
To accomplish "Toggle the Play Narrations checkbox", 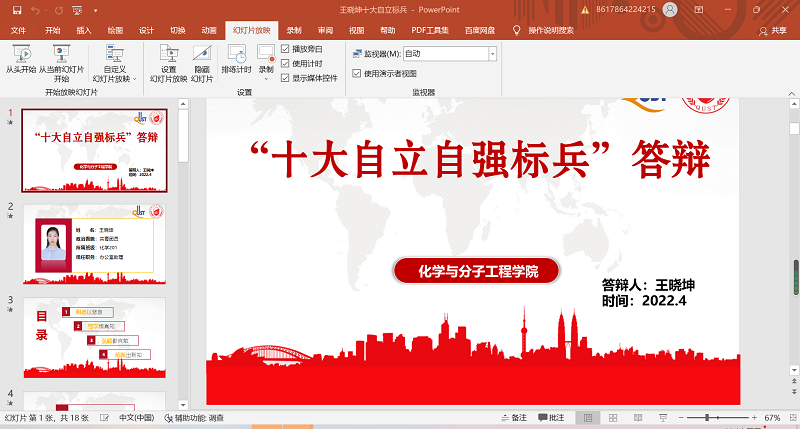I will pyautogui.click(x=286, y=49).
